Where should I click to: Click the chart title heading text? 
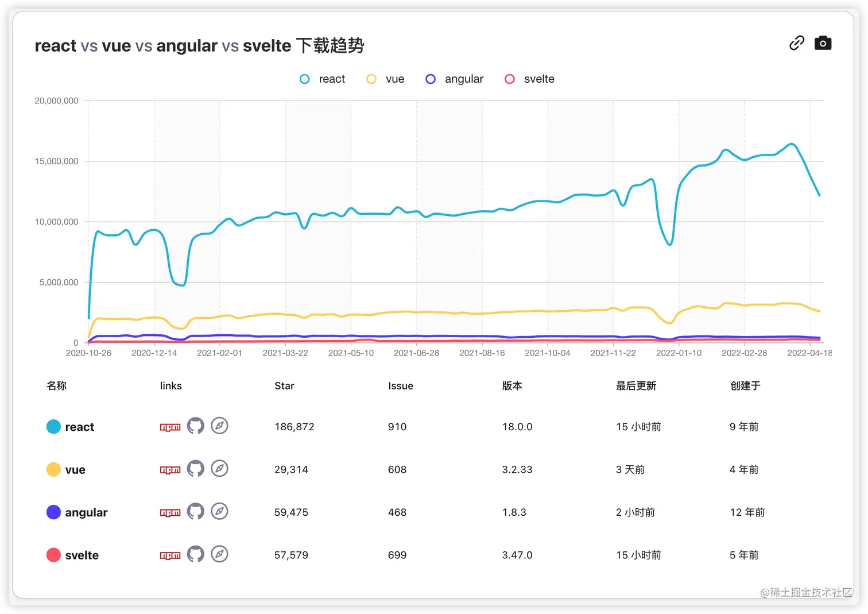(199, 45)
